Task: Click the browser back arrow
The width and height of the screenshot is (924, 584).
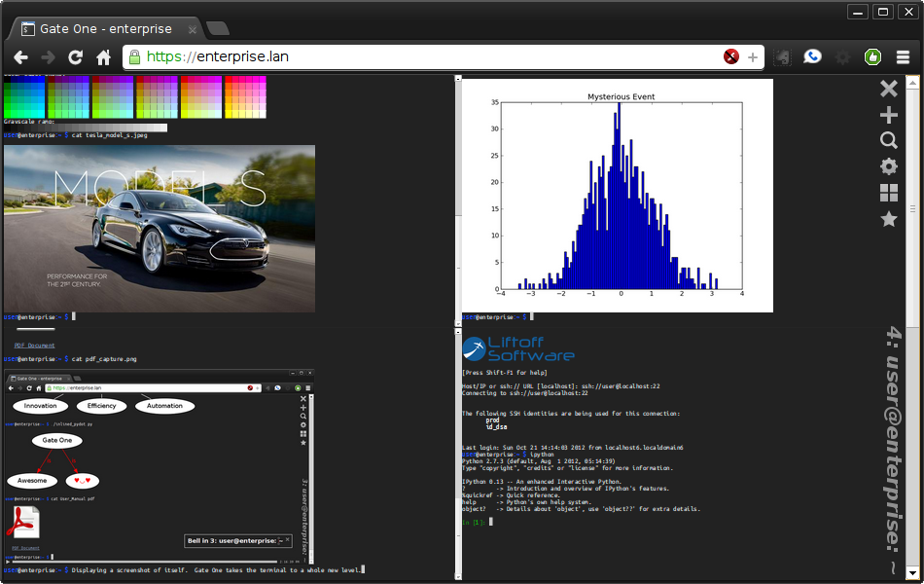Action: (x=19, y=57)
